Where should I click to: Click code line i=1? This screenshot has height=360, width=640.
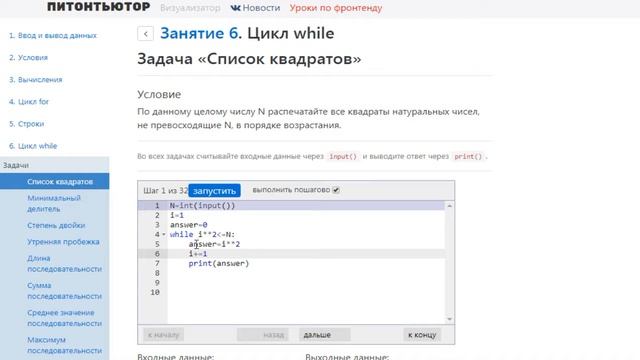pyautogui.click(x=177, y=215)
